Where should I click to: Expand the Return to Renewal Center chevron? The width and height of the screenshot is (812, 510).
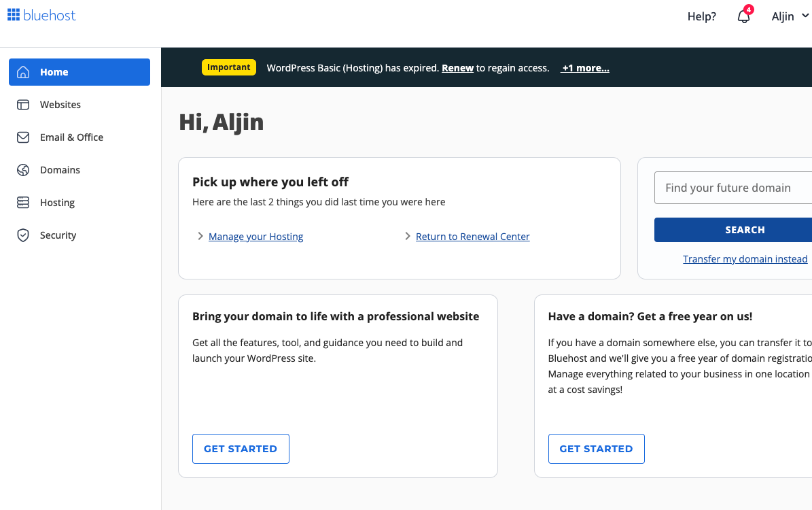[406, 236]
